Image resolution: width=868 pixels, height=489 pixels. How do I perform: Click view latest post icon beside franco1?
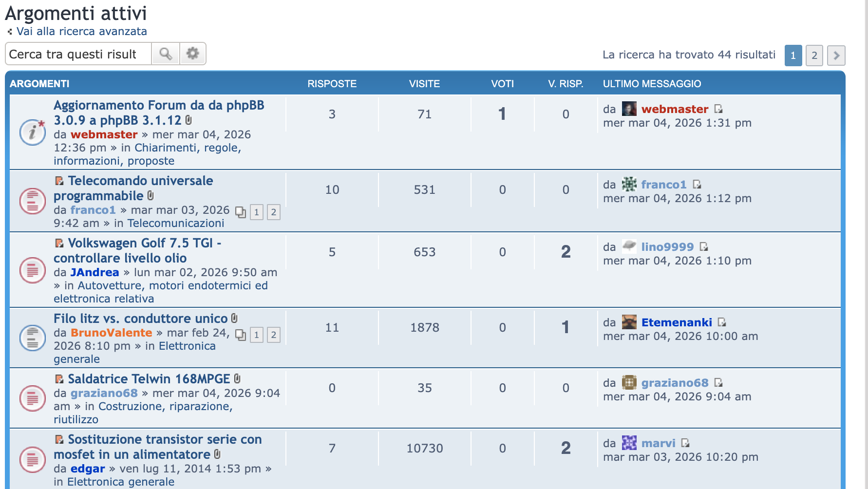697,185
